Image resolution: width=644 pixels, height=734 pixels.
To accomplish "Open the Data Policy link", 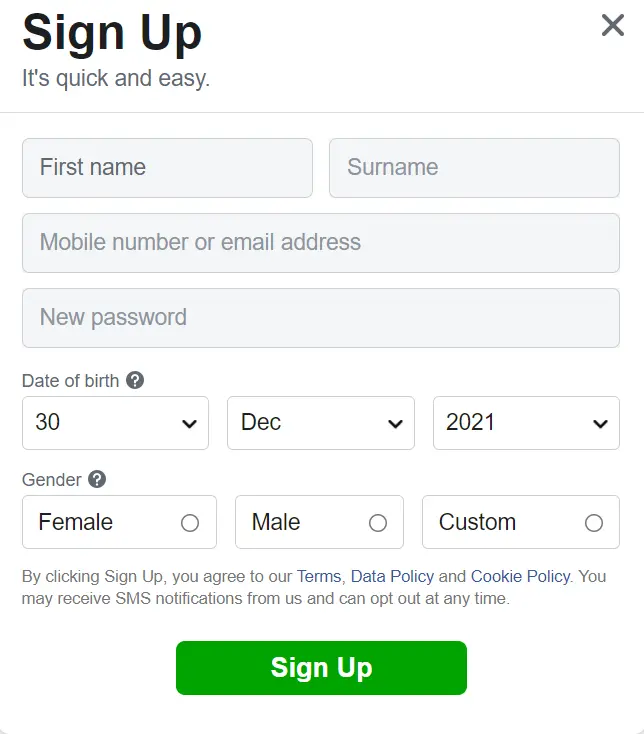I will coord(392,576).
